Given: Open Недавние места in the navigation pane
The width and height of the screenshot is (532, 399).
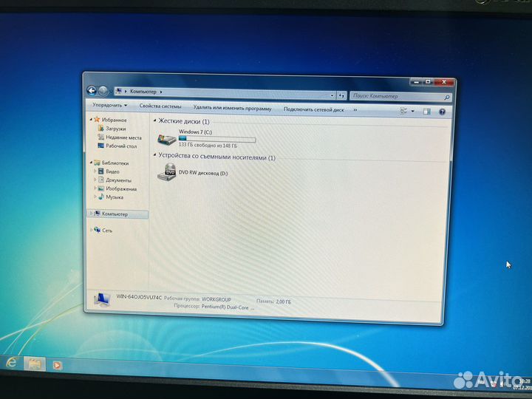Looking at the screenshot, I should tap(123, 137).
